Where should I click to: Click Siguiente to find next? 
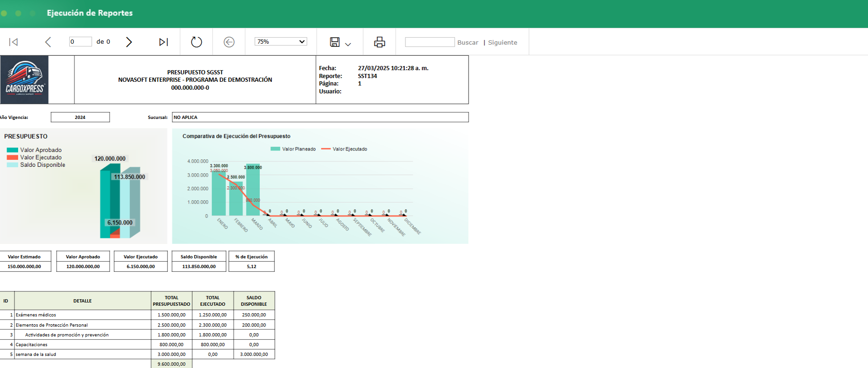[x=502, y=42]
